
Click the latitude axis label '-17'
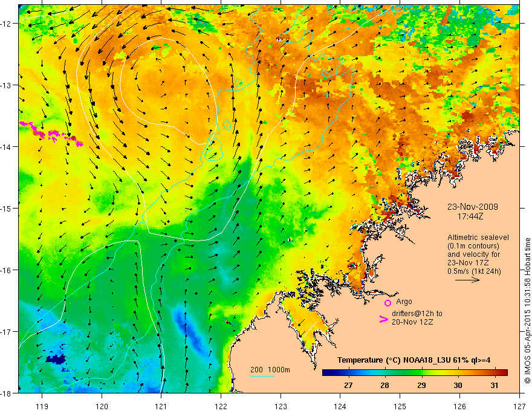pyautogui.click(x=6, y=332)
